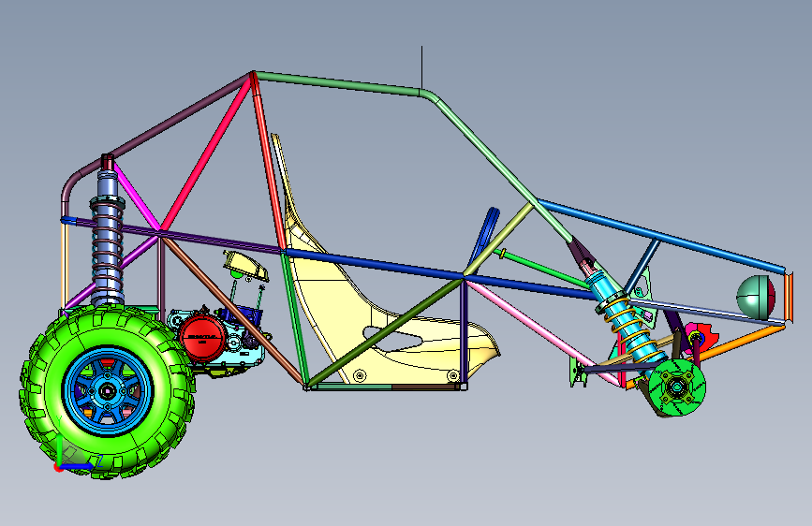The width and height of the screenshot is (812, 526).
Task: Select the short blue brace under hood tube
Action: point(642,265)
